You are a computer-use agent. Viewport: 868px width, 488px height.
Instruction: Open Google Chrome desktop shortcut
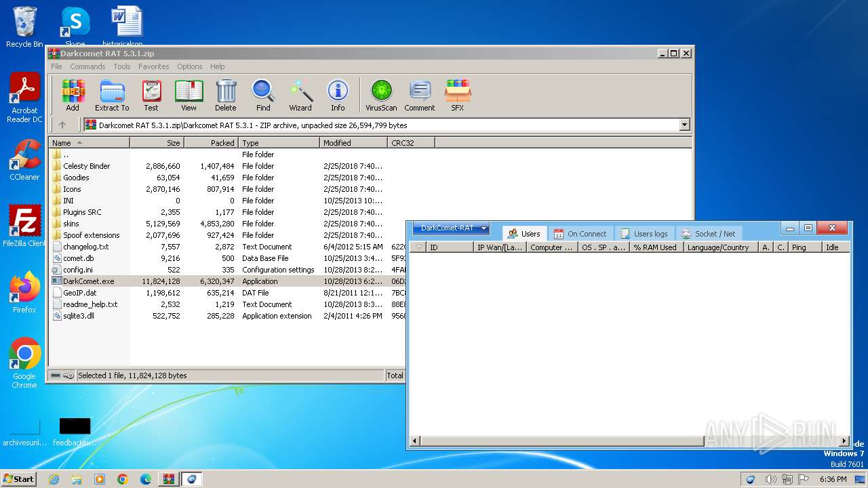24,363
